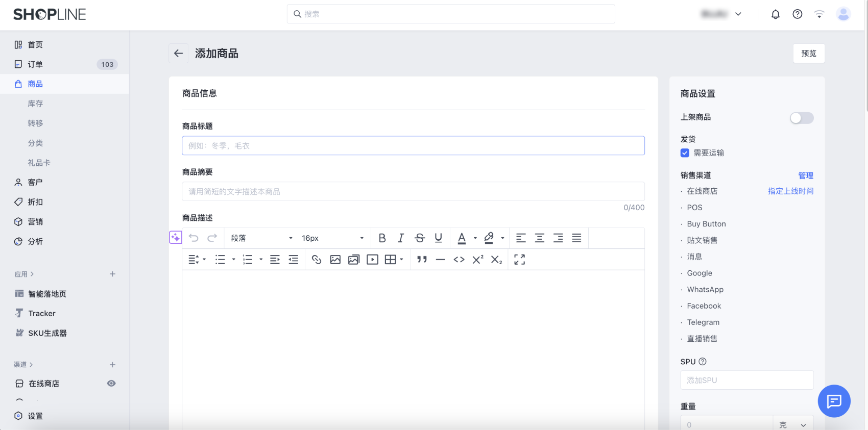Viewport: 868px width, 430px height.
Task: Justify the text alignment
Action: coord(576,238)
